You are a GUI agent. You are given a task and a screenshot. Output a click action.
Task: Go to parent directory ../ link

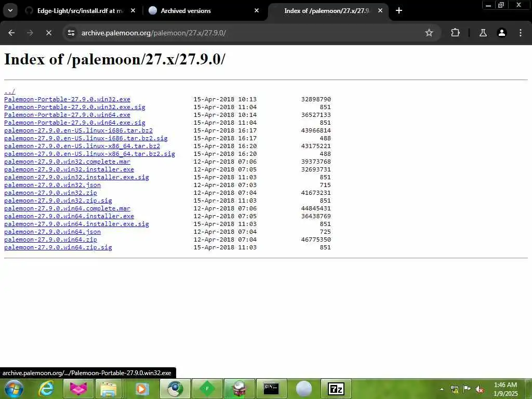point(9,91)
